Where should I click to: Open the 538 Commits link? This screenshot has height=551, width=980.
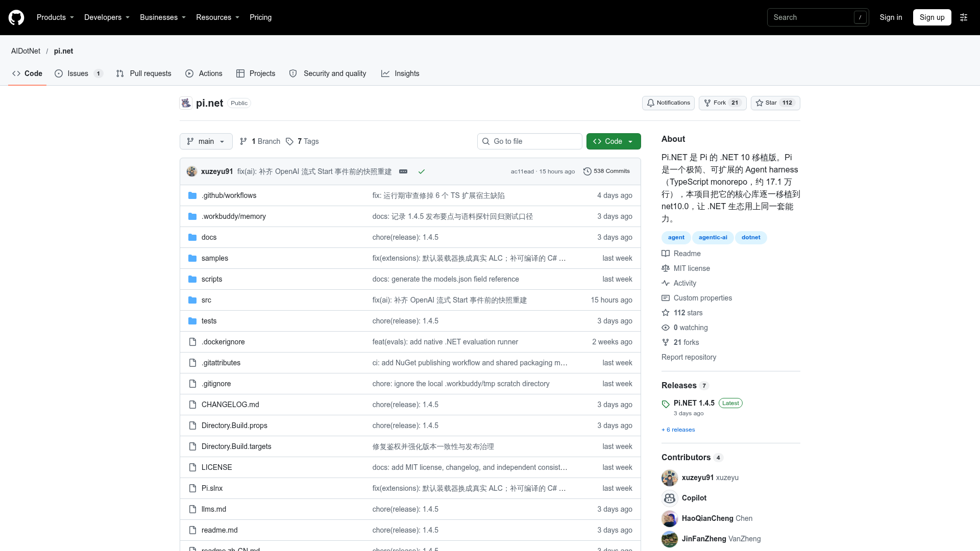coord(606,171)
